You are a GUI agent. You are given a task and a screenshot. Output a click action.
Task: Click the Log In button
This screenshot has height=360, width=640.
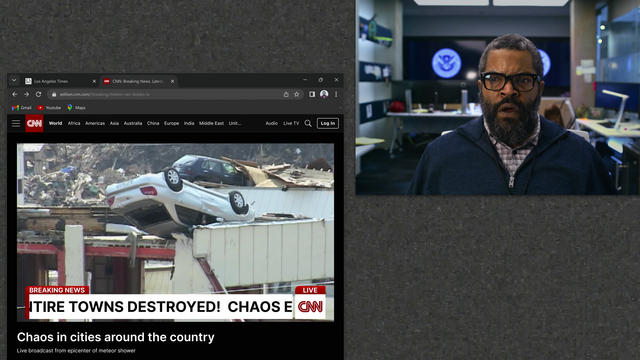328,123
